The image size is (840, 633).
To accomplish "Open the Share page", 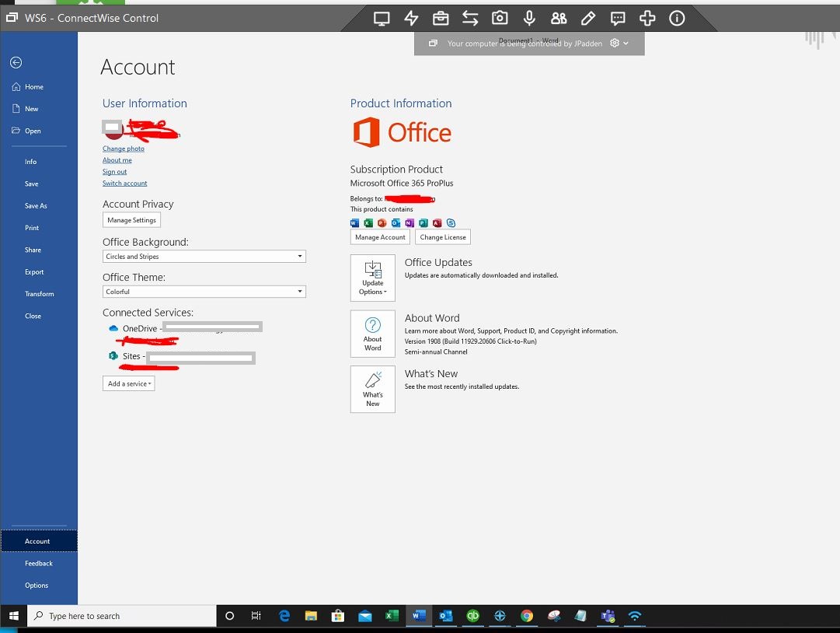I will (x=33, y=250).
